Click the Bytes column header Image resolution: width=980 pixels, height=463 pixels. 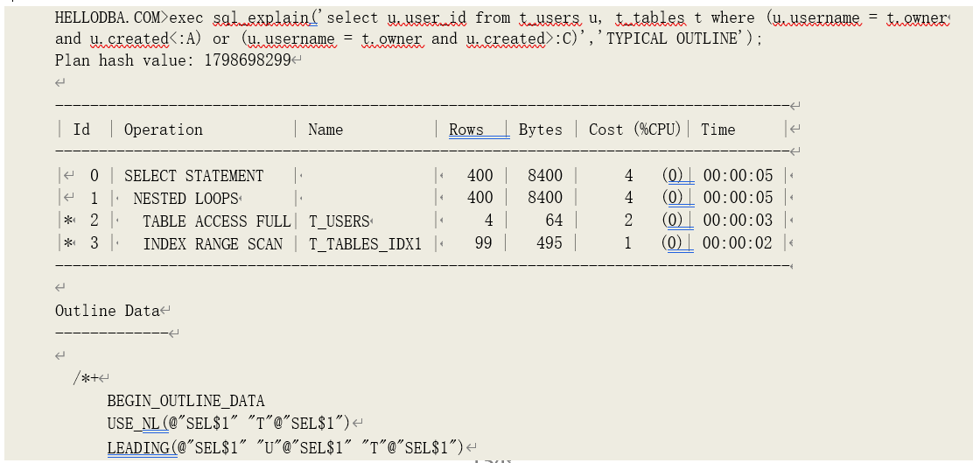540,130
